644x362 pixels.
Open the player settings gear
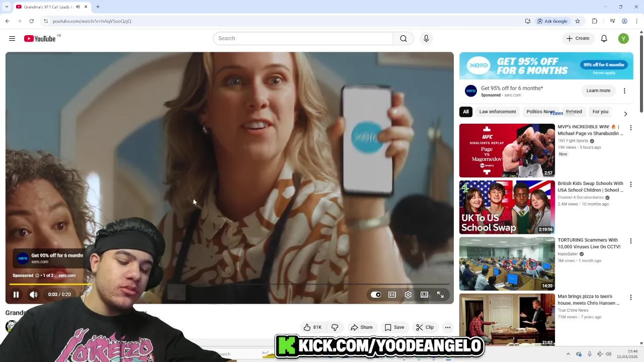pyautogui.click(x=408, y=295)
